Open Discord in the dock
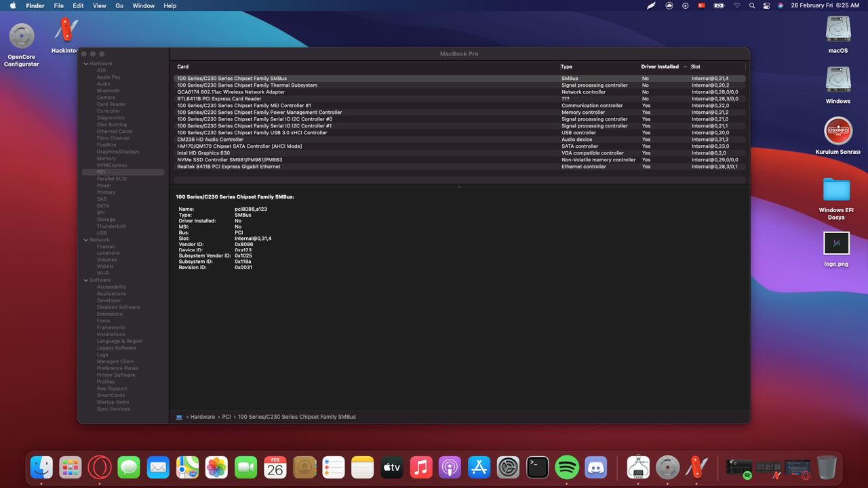The height and width of the screenshot is (488, 868). [x=595, y=467]
